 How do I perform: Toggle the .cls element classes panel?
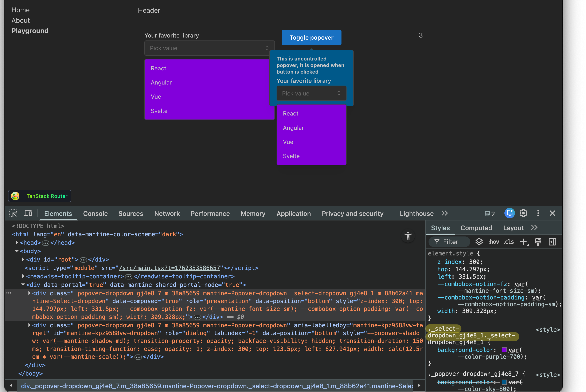tap(508, 242)
